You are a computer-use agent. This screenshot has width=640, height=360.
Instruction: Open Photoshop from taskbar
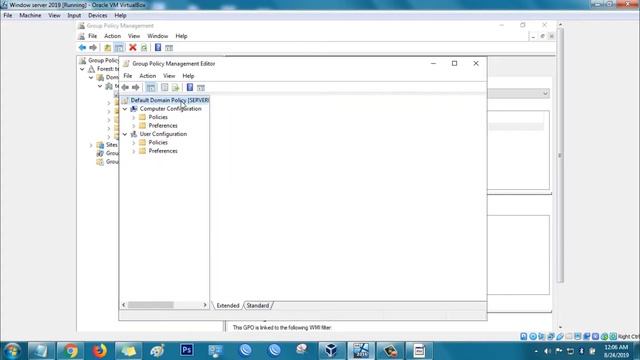click(187, 350)
